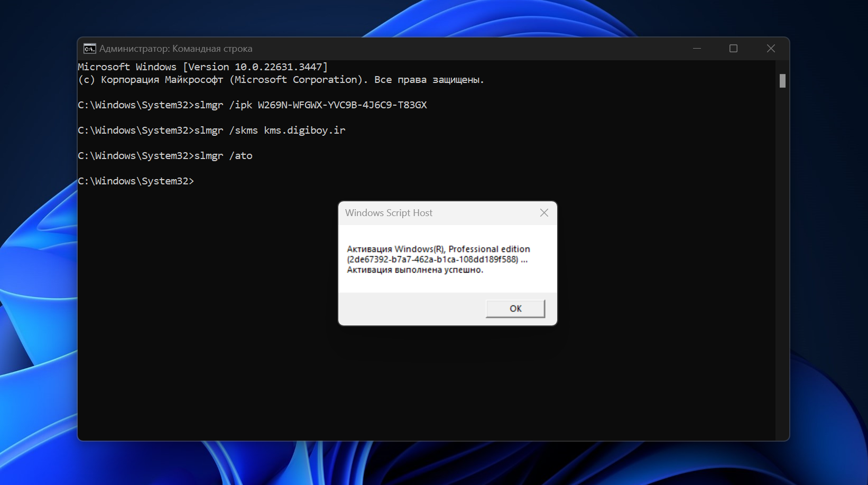Click the slmgr /ato command line
The width and height of the screenshot is (868, 485).
coord(165,156)
